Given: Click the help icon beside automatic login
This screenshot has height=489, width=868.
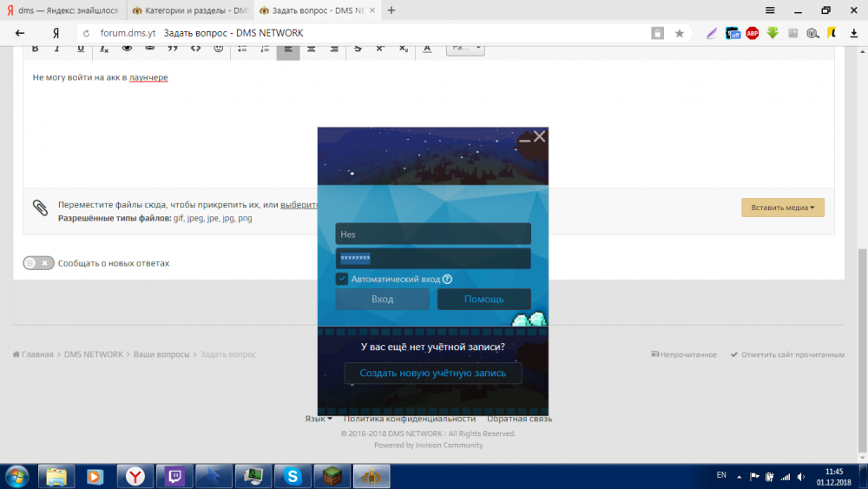Looking at the screenshot, I should click(448, 279).
